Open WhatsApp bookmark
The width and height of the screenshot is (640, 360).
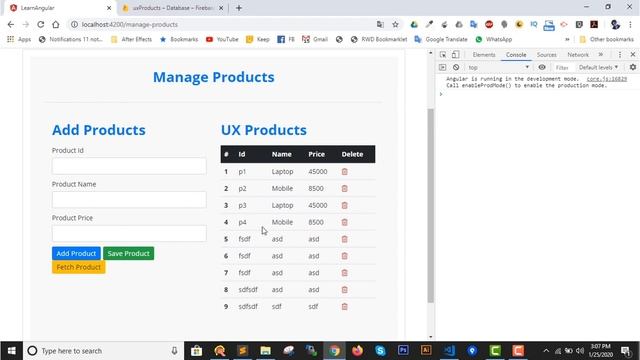click(x=493, y=39)
